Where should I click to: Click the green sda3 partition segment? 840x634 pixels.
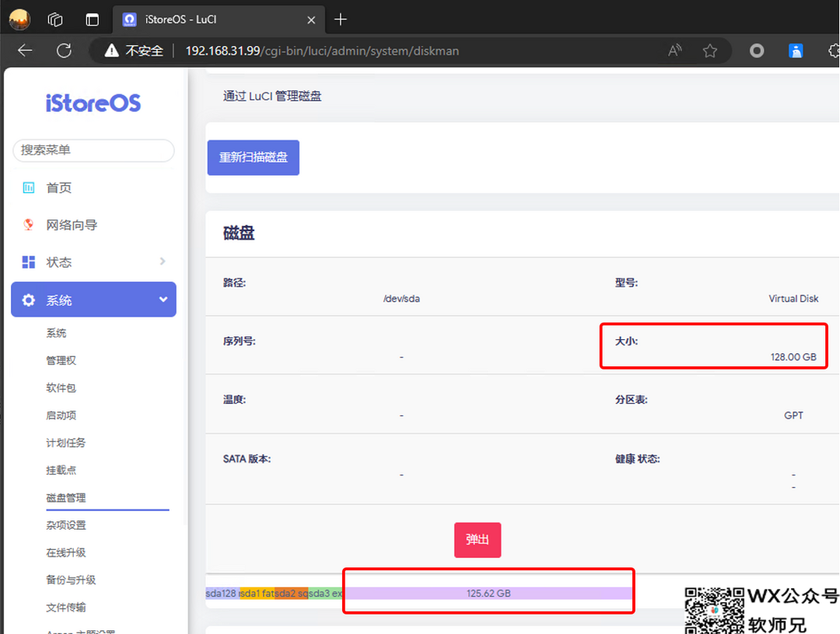point(325,594)
